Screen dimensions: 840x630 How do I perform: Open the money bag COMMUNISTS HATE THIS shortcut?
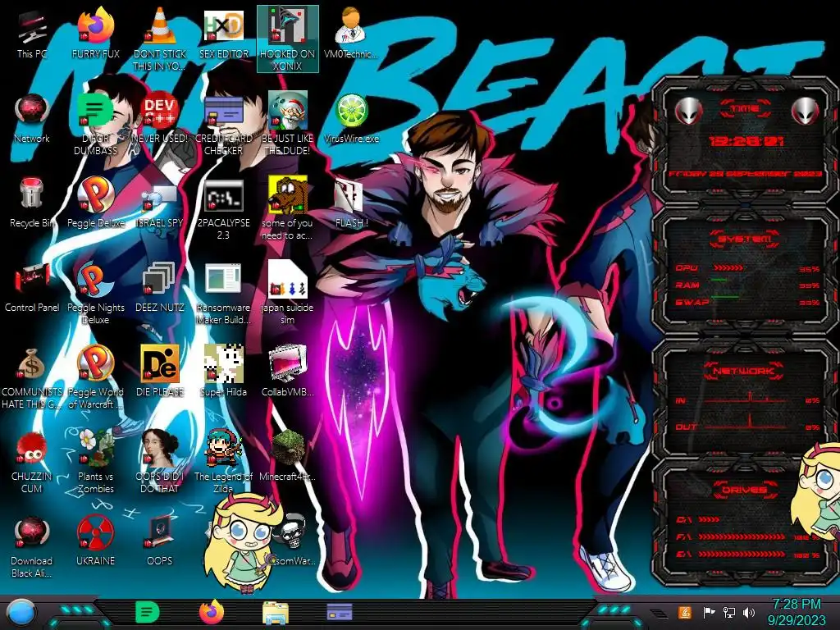coord(32,378)
